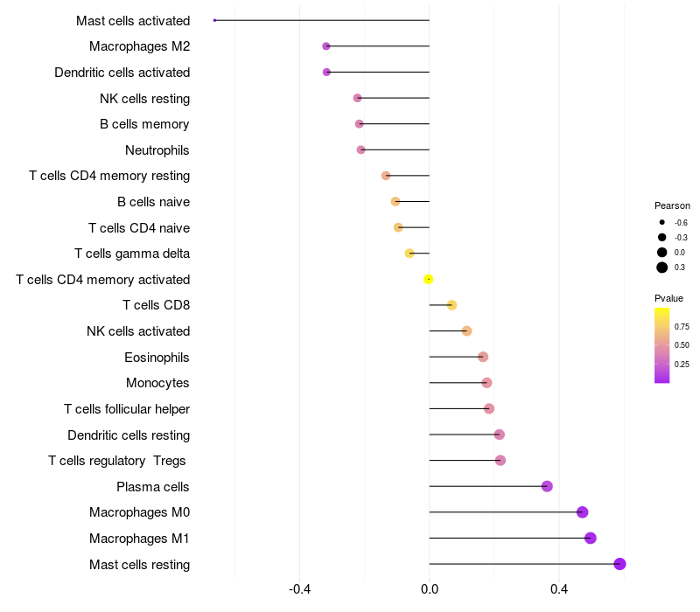Viewport: 700px width, 612px height.
Task: Click the -0.6 Pearson size legend dot
Action: click(x=661, y=222)
